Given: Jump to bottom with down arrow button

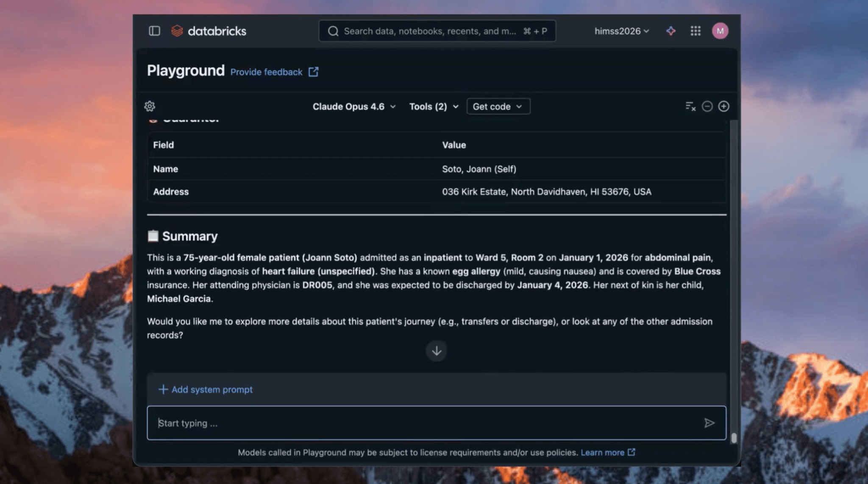Looking at the screenshot, I should pos(437,351).
